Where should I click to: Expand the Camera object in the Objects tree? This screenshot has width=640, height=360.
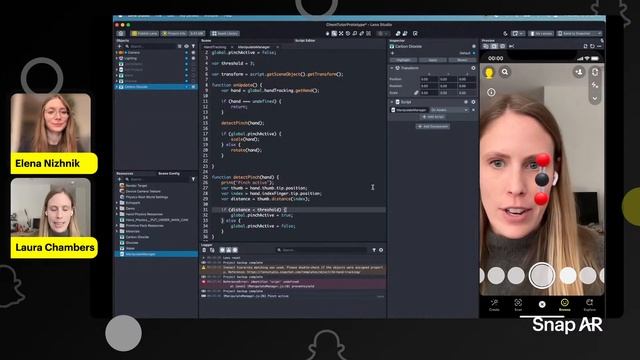coord(117,53)
